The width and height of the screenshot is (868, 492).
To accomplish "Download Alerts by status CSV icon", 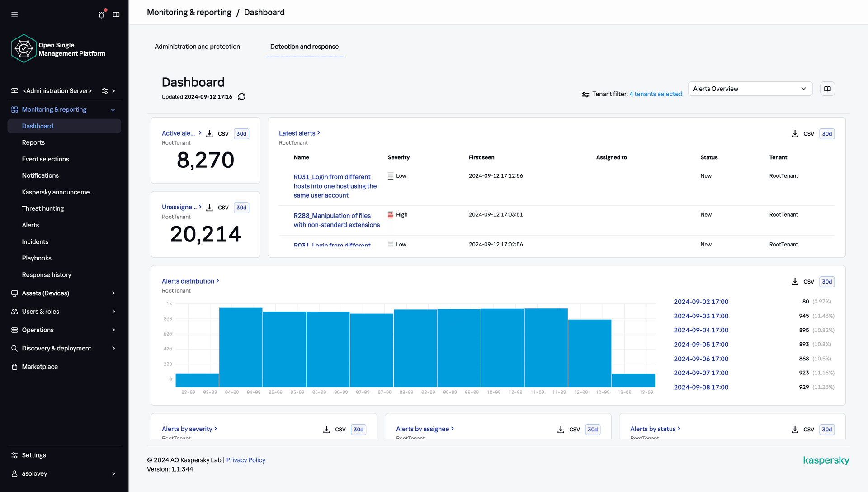I will (x=795, y=430).
